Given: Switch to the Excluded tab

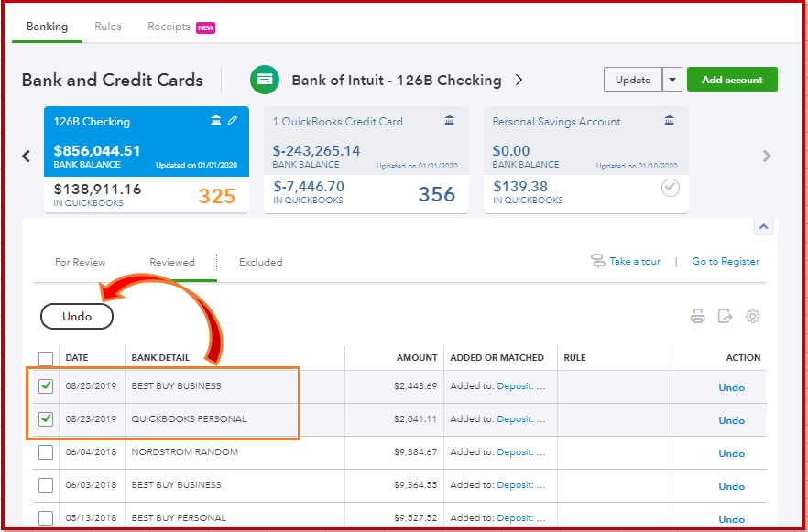Looking at the screenshot, I should (x=261, y=262).
